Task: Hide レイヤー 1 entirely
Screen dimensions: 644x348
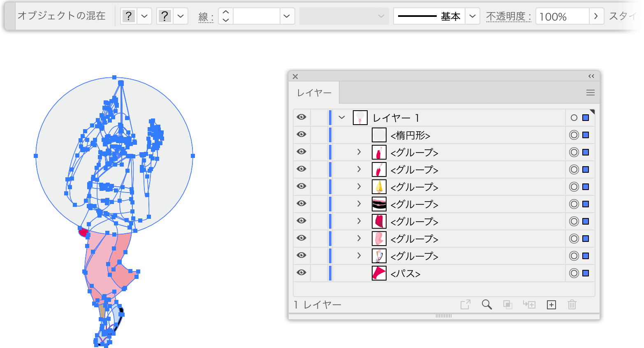Action: tap(301, 117)
